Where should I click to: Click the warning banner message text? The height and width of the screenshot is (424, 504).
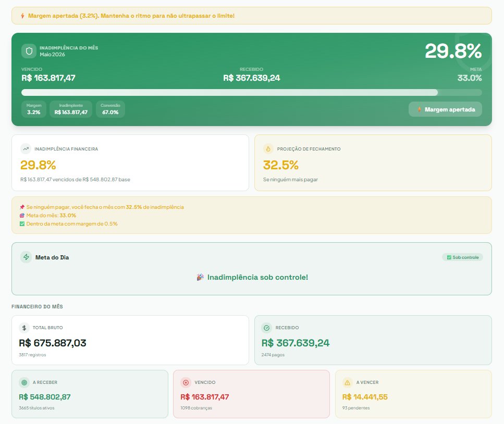[131, 16]
